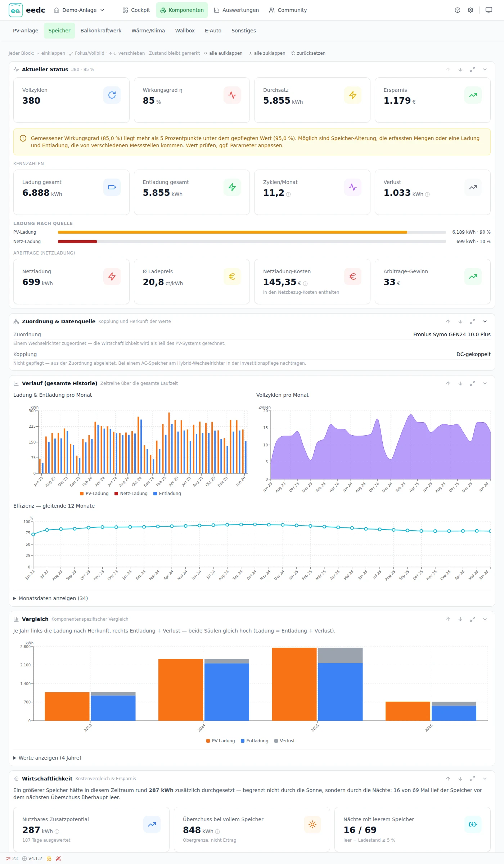Click the orange PV-Ladung progress bar
This screenshot has width=504, height=864.
[233, 232]
